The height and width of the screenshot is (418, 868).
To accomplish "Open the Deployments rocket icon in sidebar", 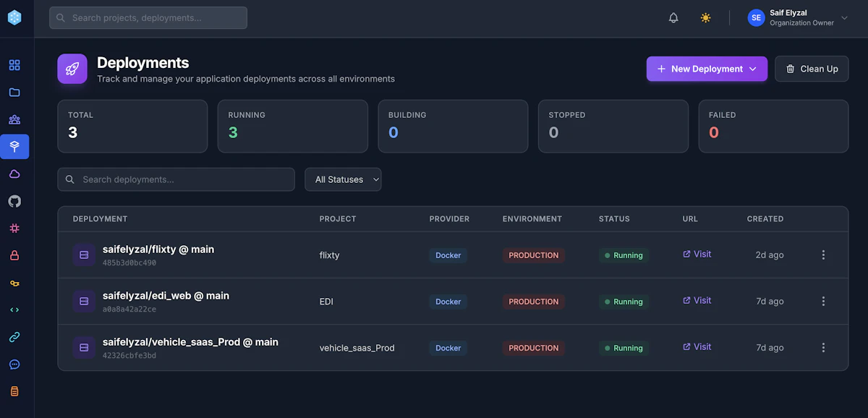I will (x=14, y=146).
